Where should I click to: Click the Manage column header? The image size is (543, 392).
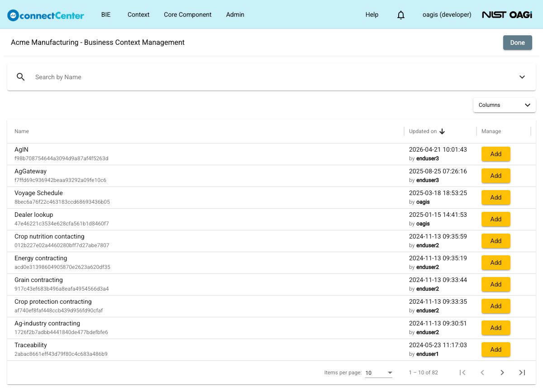[x=491, y=131]
